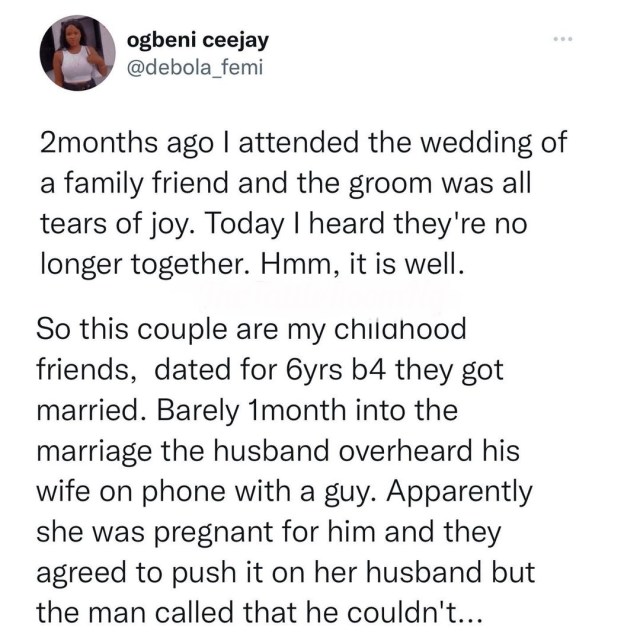This screenshot has width=640, height=640.
Task: Open the three-dot more options menu
Action: click(x=563, y=39)
